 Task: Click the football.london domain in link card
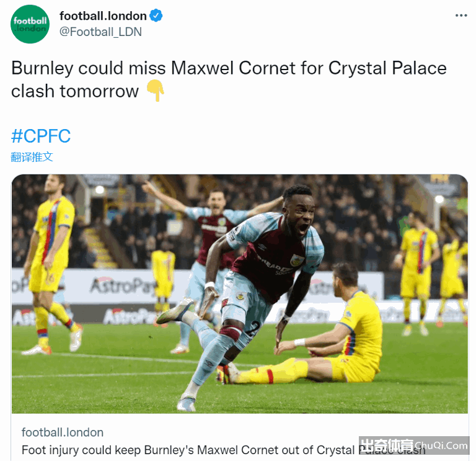(63, 432)
